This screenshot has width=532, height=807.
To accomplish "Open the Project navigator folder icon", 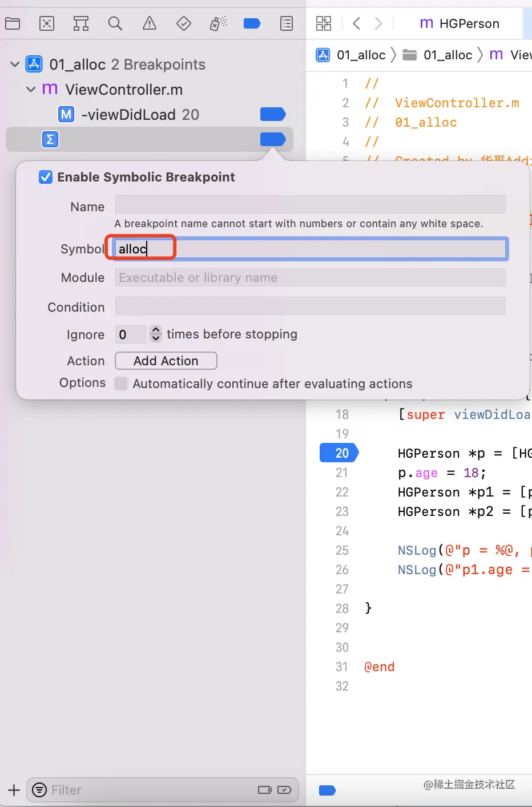I will (13, 23).
